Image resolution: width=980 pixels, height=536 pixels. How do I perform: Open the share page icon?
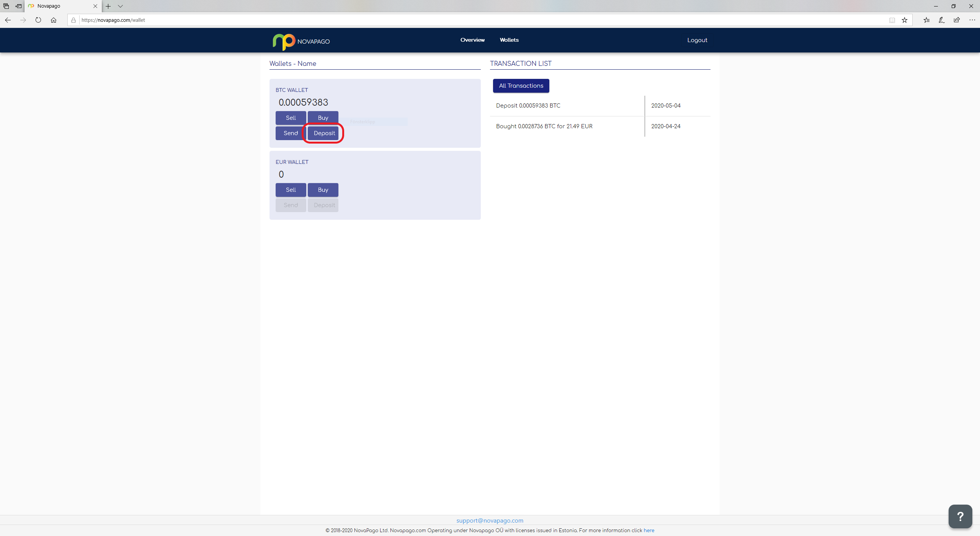[957, 20]
